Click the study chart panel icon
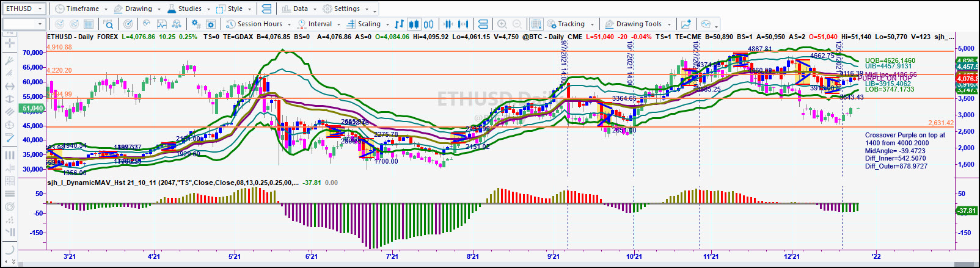 coord(162,24)
